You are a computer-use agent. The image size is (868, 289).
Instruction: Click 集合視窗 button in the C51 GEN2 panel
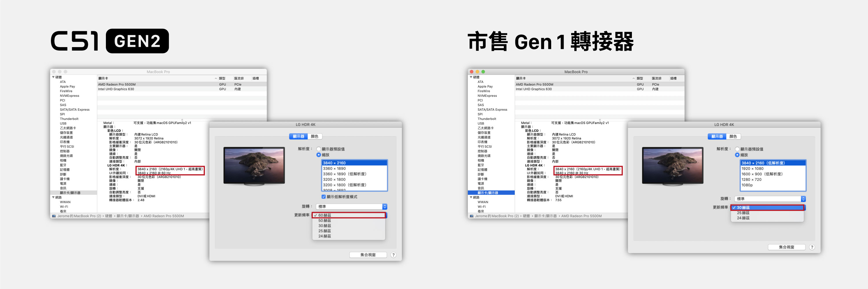coord(368,255)
